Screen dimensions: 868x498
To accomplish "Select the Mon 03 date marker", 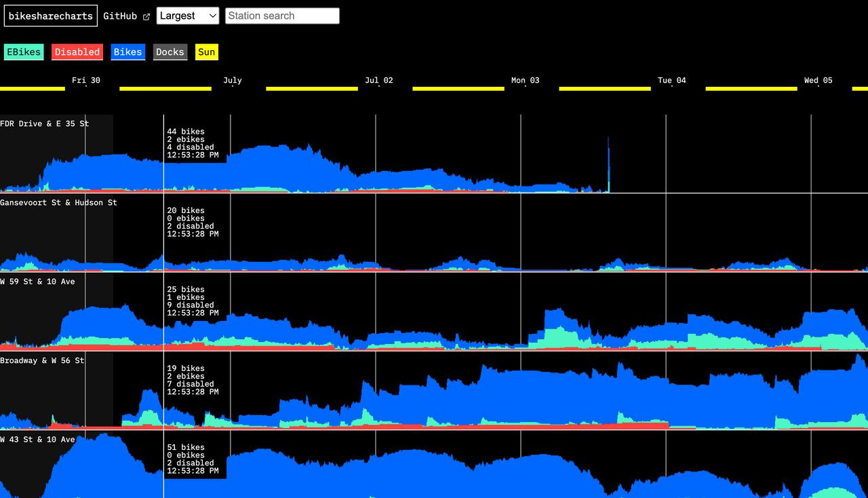I will point(525,80).
